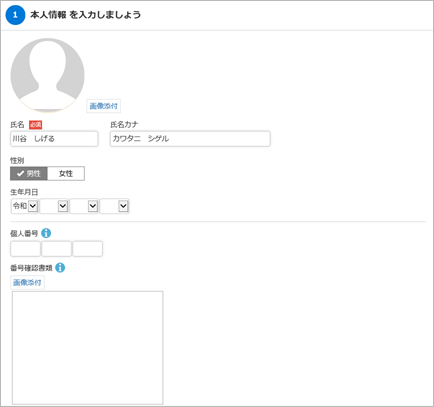Open the birth year dropdown
This screenshot has width=434, height=407.
click(x=54, y=206)
